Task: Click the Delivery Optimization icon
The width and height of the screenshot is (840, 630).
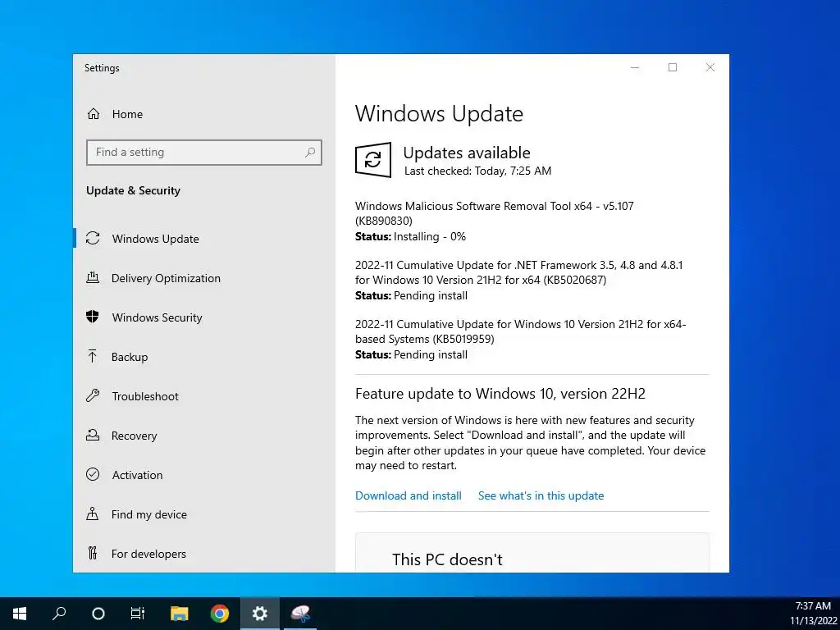Action: pos(93,277)
